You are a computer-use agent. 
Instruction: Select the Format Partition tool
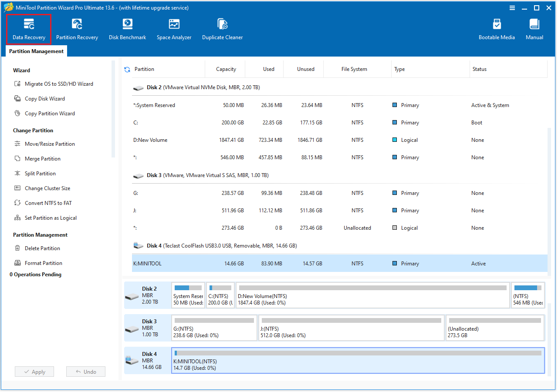pyautogui.click(x=41, y=263)
